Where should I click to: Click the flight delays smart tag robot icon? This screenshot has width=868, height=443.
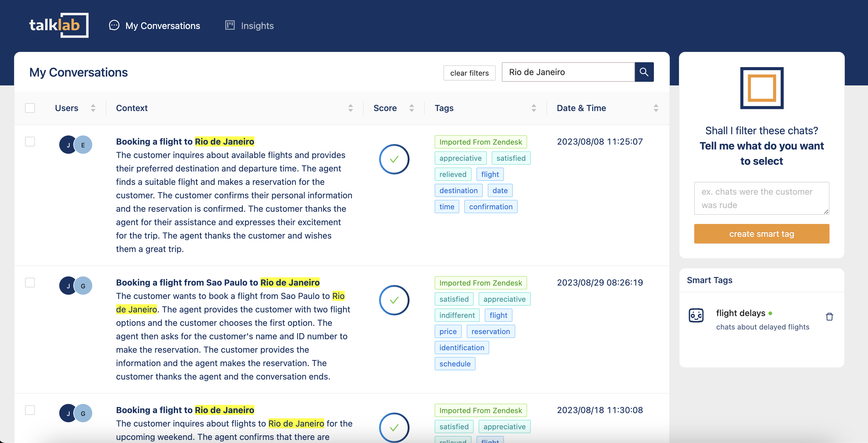(x=696, y=315)
